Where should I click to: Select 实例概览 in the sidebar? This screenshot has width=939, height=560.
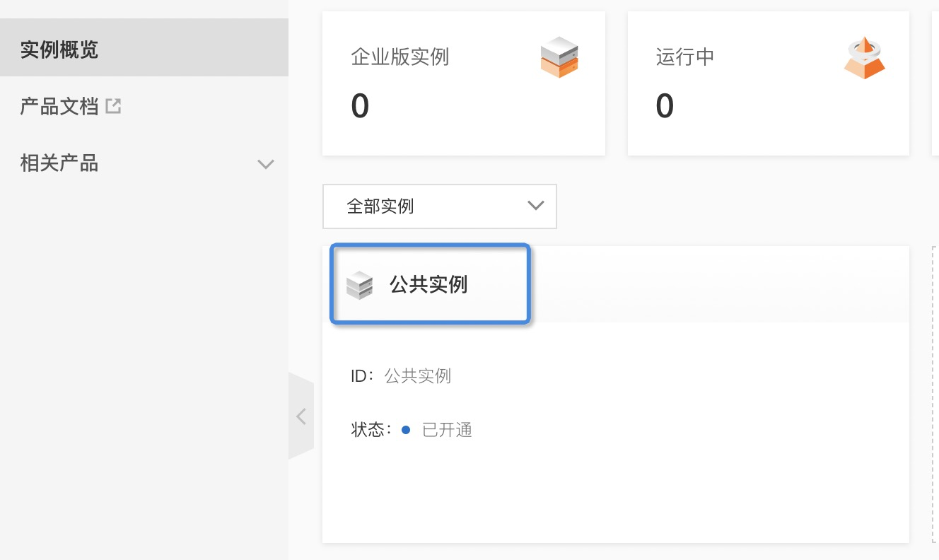click(x=59, y=50)
